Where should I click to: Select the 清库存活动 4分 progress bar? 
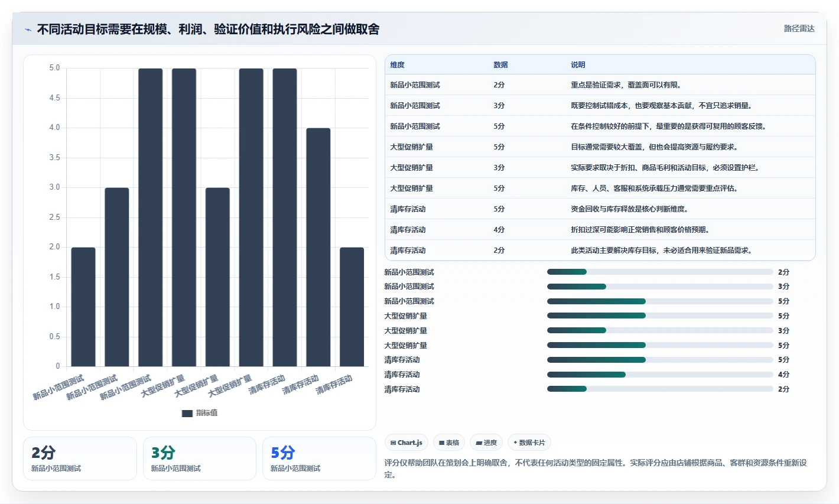pyautogui.click(x=660, y=375)
